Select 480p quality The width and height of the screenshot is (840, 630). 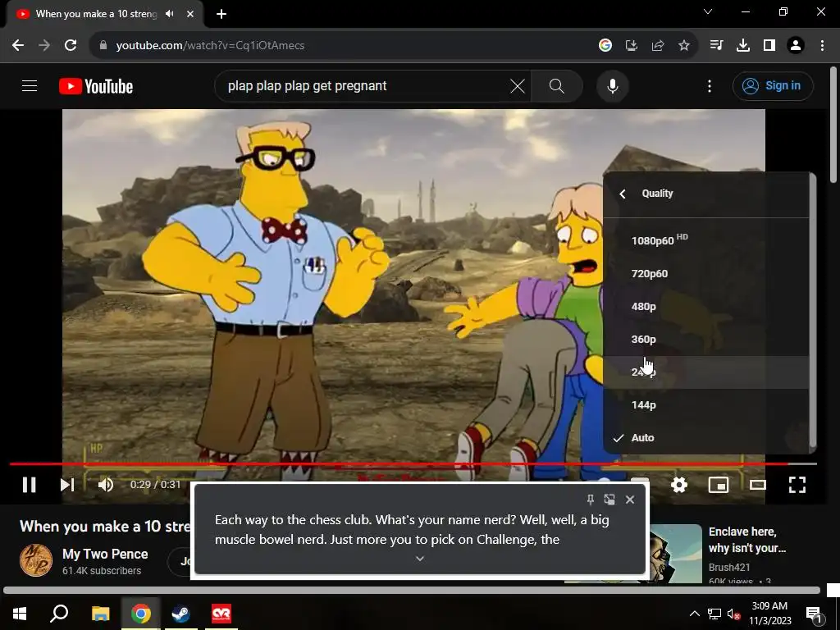click(x=706, y=307)
